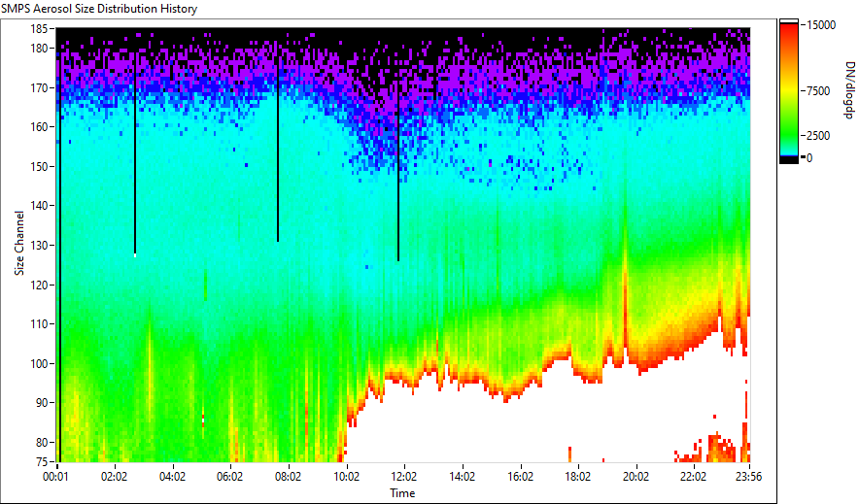Click the time tick label 20:02

636,477
